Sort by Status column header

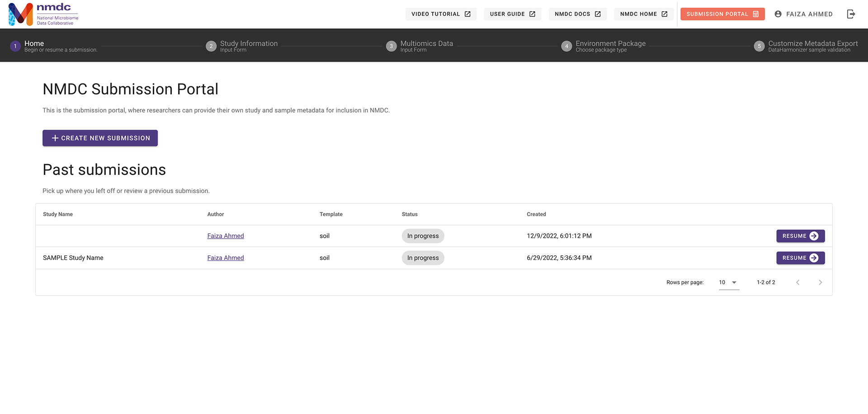410,214
